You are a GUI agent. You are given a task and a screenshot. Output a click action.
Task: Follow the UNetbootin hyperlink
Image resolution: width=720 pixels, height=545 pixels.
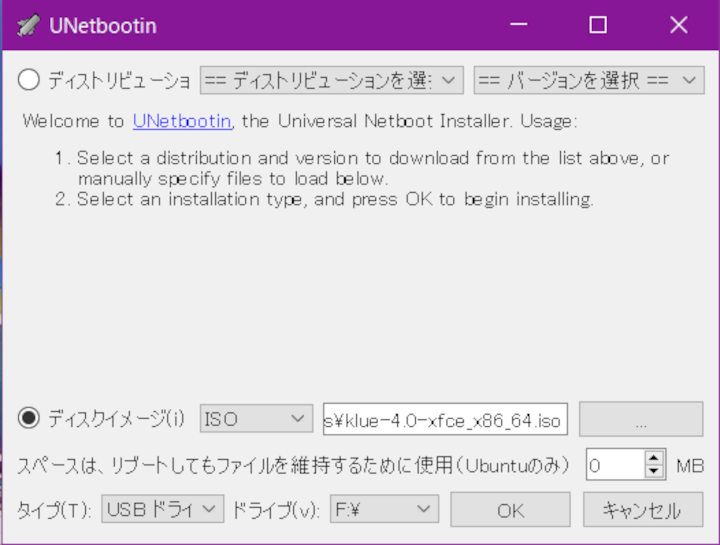[182, 121]
